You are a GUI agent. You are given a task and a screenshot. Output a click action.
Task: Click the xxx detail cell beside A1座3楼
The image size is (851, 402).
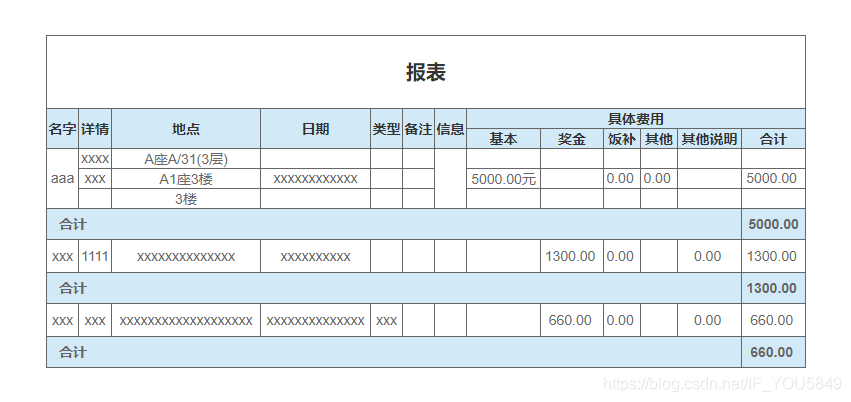[95, 179]
